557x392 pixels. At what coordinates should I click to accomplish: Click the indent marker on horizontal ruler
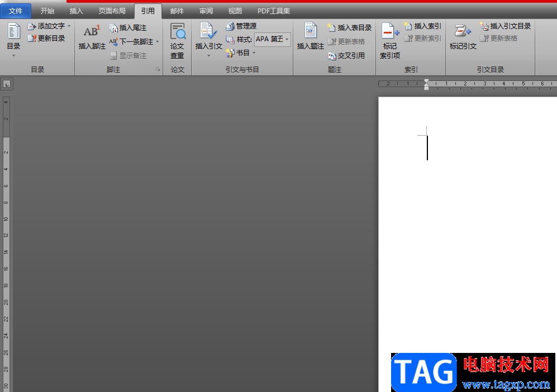tap(426, 84)
